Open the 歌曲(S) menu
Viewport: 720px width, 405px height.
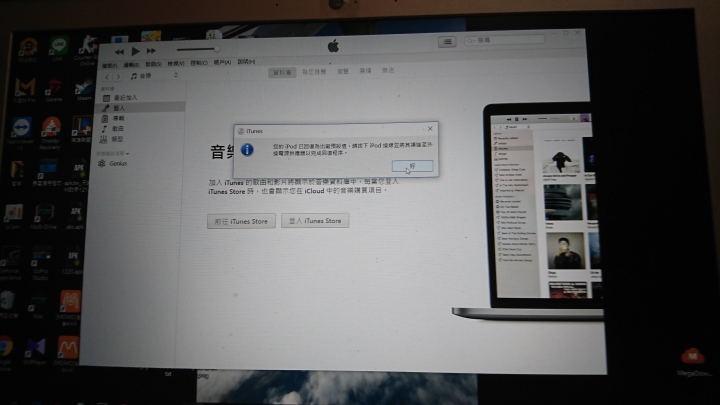click(153, 64)
